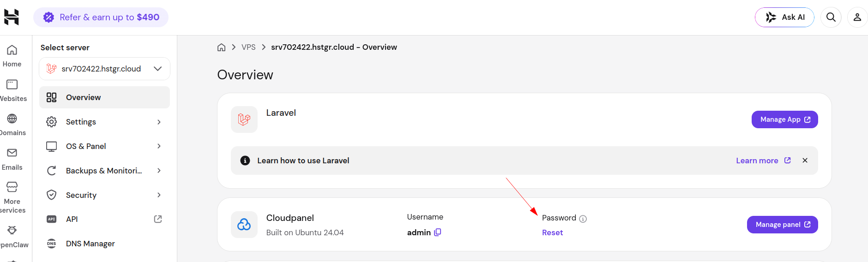
Task: Click the API external link icon
Action: pos(158,219)
